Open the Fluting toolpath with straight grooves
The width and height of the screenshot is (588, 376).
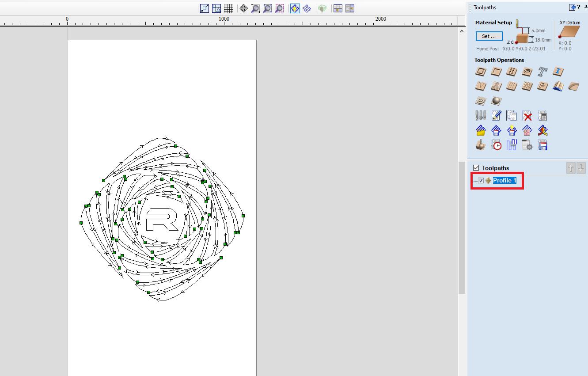pyautogui.click(x=512, y=86)
